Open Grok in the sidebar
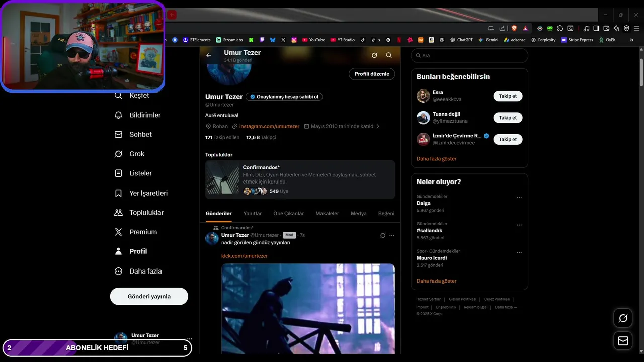The height and width of the screenshot is (362, 644). [x=129, y=154]
